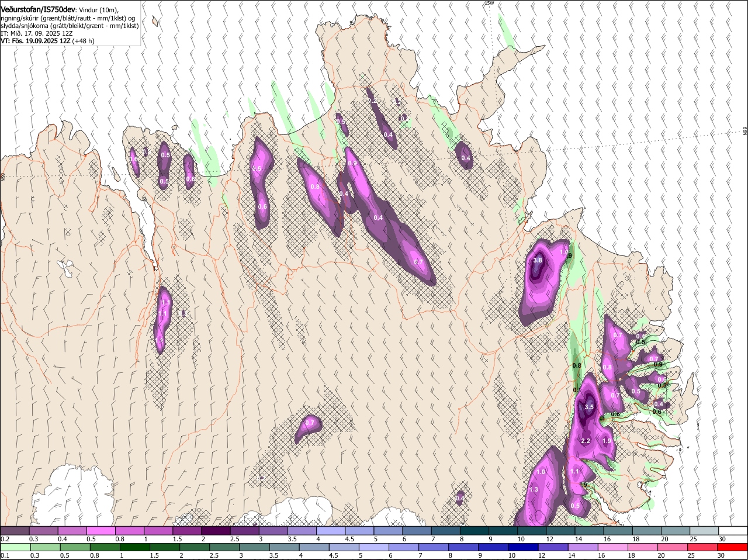Select the lower legend swatch between 14 and 16
The width and height of the screenshot is (748, 560).
tap(583, 547)
